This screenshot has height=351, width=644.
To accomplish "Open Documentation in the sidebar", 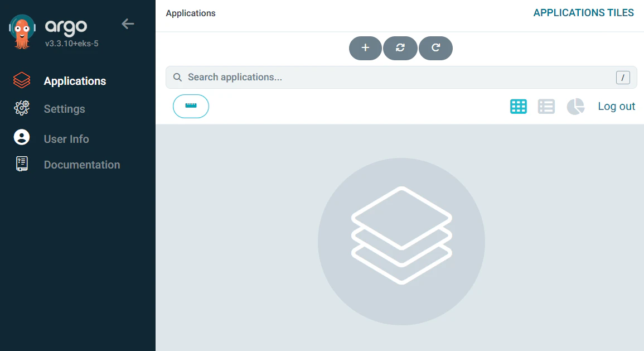I will [x=82, y=165].
